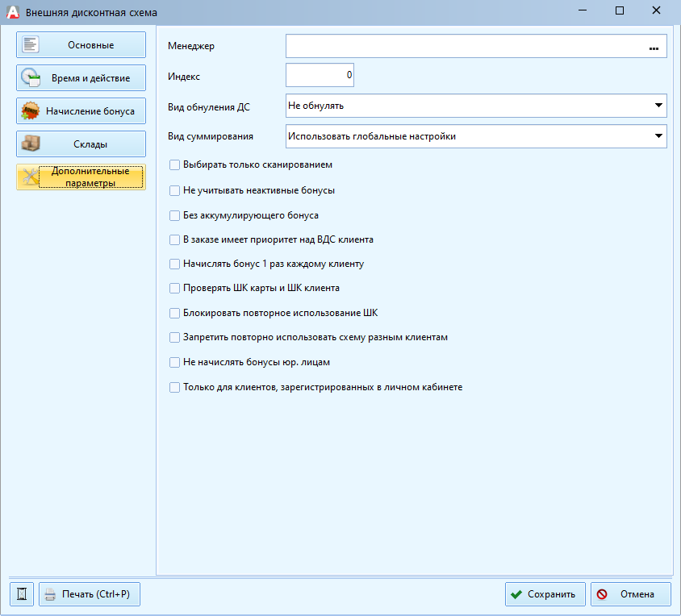Screen dimensions: 681x616
Task: Enable Начислять бонус 1 раз каждому клиенту
Action: (174, 264)
